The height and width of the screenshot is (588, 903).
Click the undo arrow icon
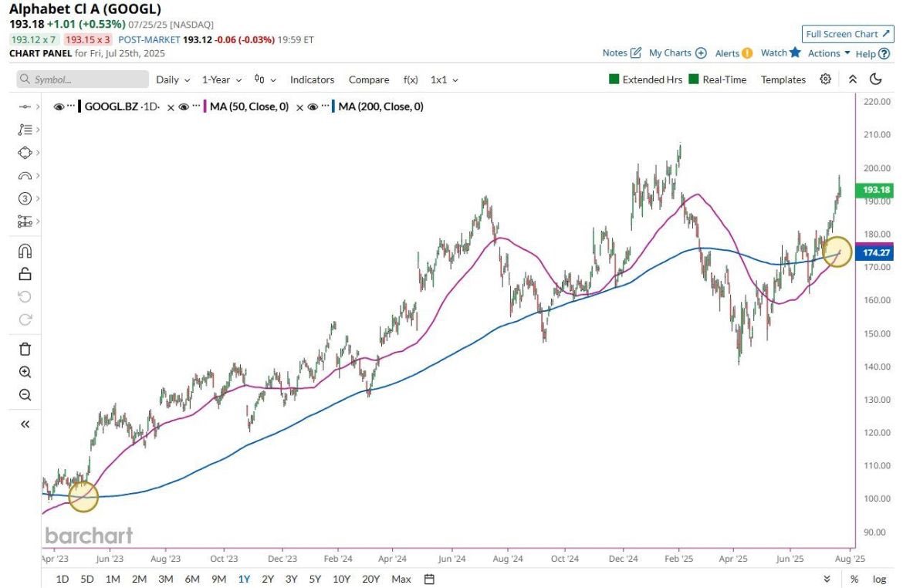point(25,296)
